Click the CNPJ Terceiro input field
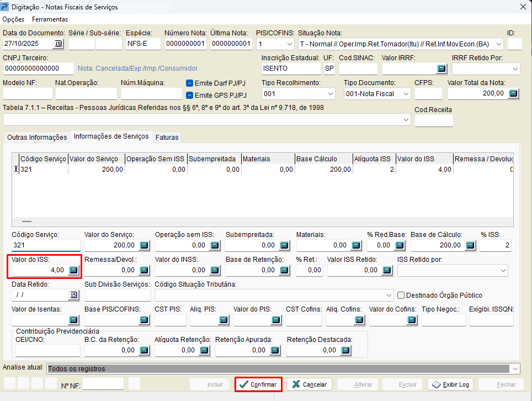Image resolution: width=532 pixels, height=401 pixels. coord(38,68)
